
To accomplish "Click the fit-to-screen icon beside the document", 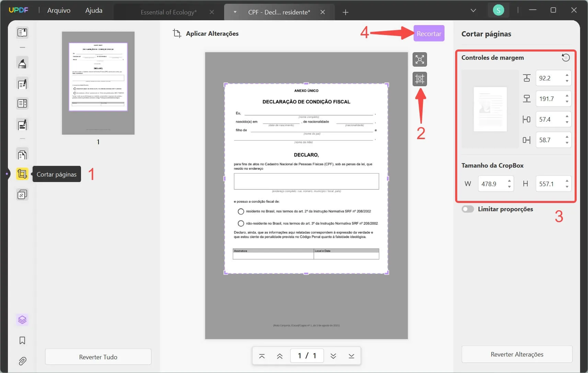I will (x=420, y=59).
